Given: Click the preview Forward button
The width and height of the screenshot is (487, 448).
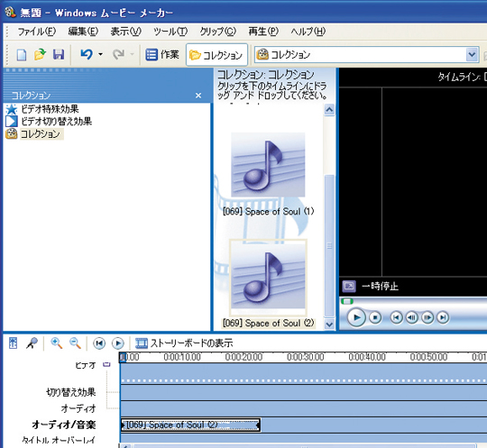Looking at the screenshot, I should (443, 317).
